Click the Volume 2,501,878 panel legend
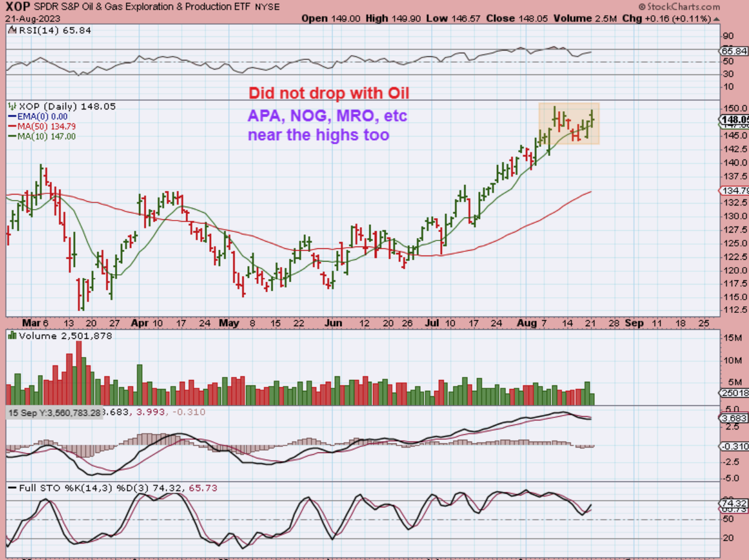The image size is (749, 560). [62, 336]
